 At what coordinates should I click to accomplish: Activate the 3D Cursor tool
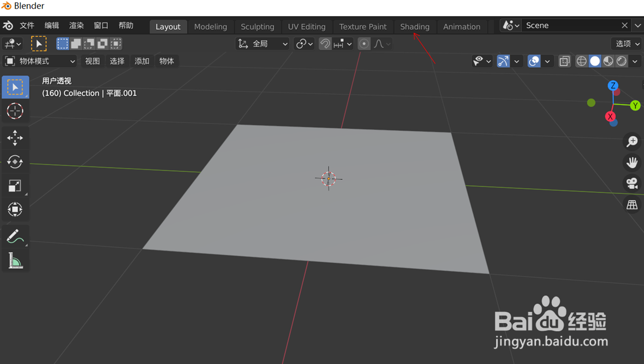(15, 111)
